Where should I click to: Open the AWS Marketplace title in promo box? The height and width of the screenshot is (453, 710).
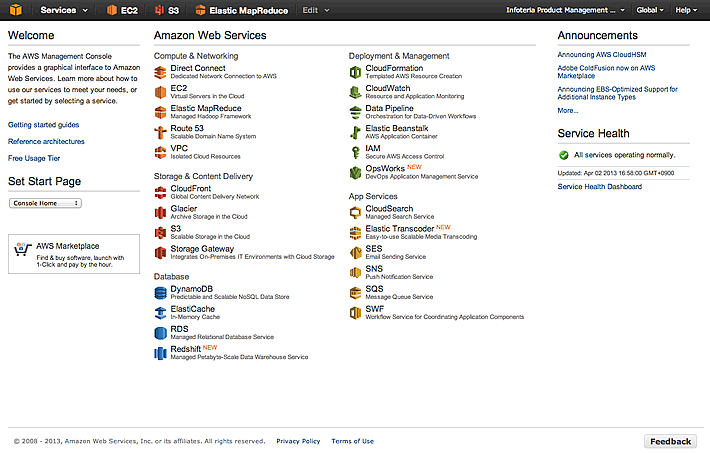(x=67, y=246)
